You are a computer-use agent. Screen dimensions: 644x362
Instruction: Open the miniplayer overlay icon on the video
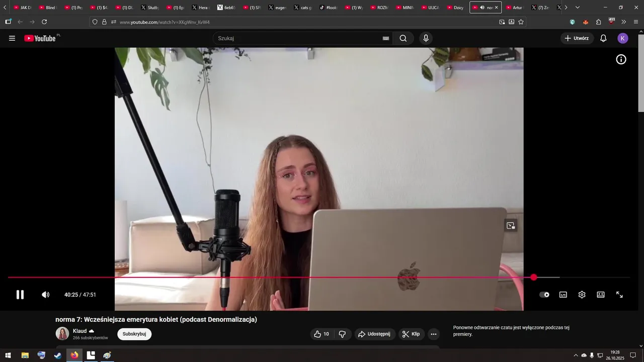point(511,226)
